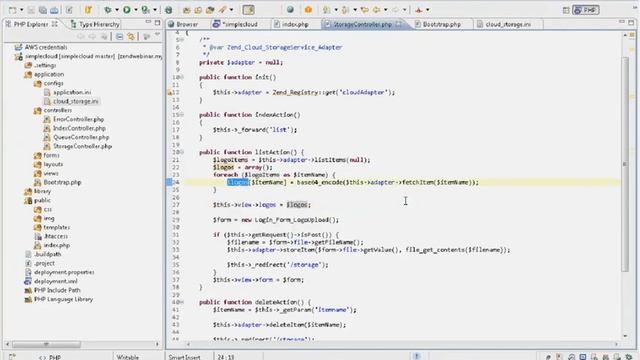Click the Debug bug icon
The image size is (640, 360).
point(108,10)
